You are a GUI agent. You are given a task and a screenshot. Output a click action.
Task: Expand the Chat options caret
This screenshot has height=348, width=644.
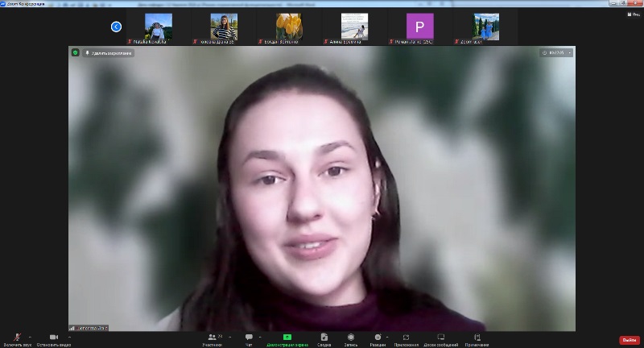(x=259, y=338)
